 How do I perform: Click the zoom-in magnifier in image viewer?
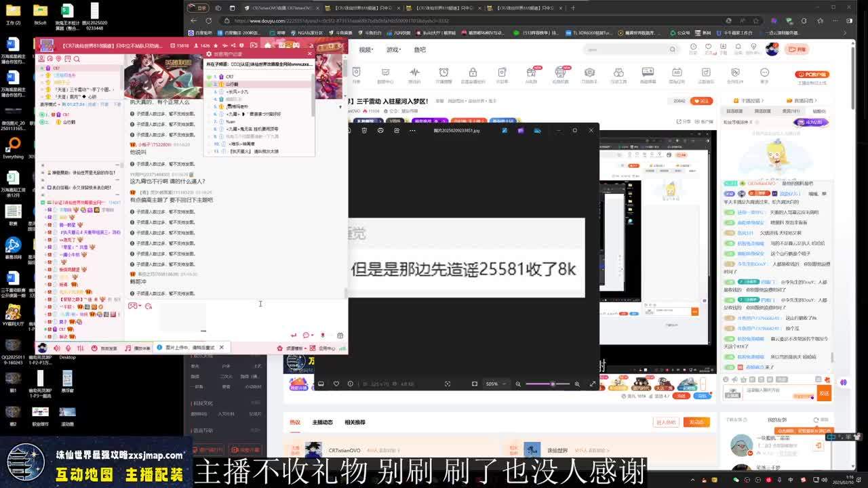coord(577,384)
